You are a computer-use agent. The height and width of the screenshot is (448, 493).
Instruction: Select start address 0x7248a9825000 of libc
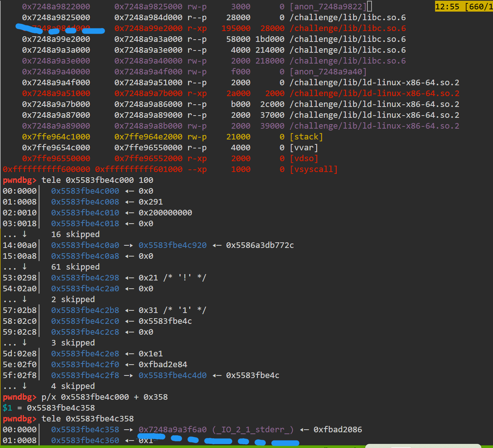click(56, 18)
